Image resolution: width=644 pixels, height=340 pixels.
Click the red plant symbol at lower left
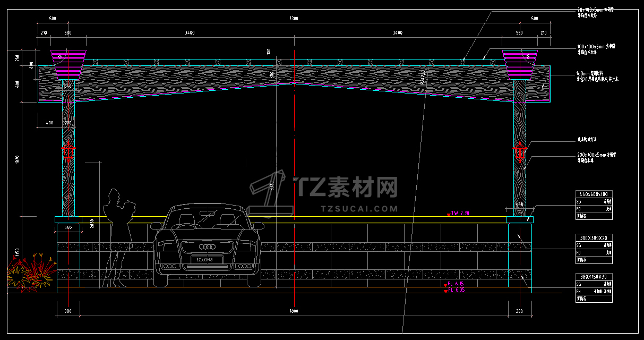pos(31,271)
